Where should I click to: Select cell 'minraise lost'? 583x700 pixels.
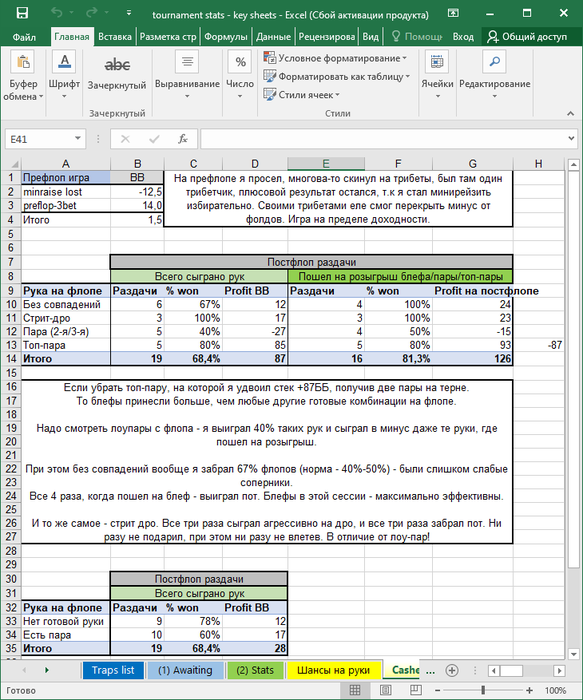point(66,192)
